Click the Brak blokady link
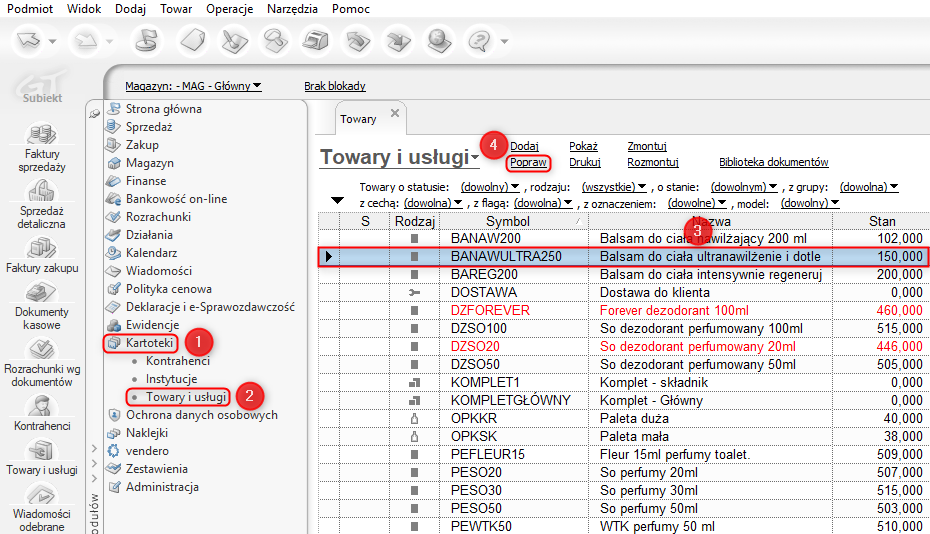Screen dimensions: 930x534 pos(335,86)
